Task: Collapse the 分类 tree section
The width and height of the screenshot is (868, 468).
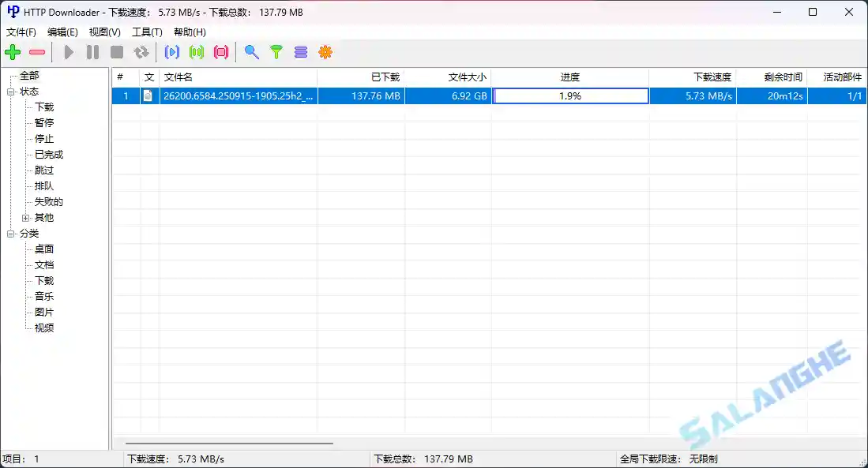Action: coord(9,233)
